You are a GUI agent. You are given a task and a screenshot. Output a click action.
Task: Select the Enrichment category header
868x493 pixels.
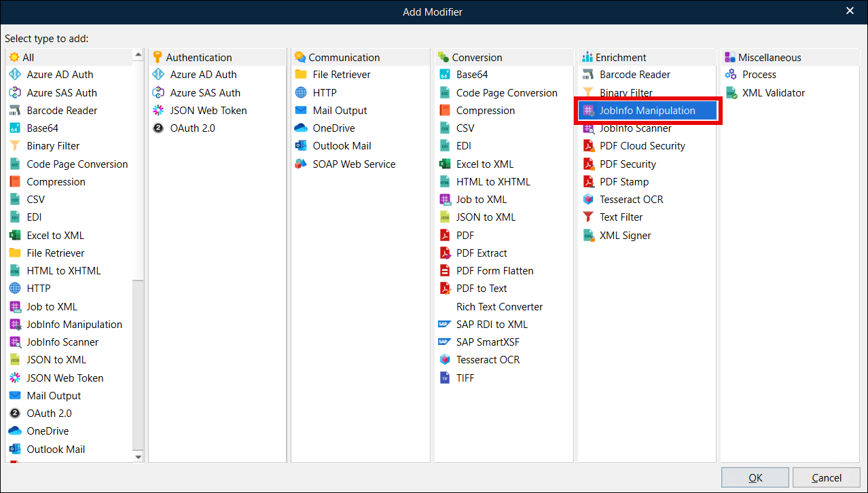(x=647, y=57)
